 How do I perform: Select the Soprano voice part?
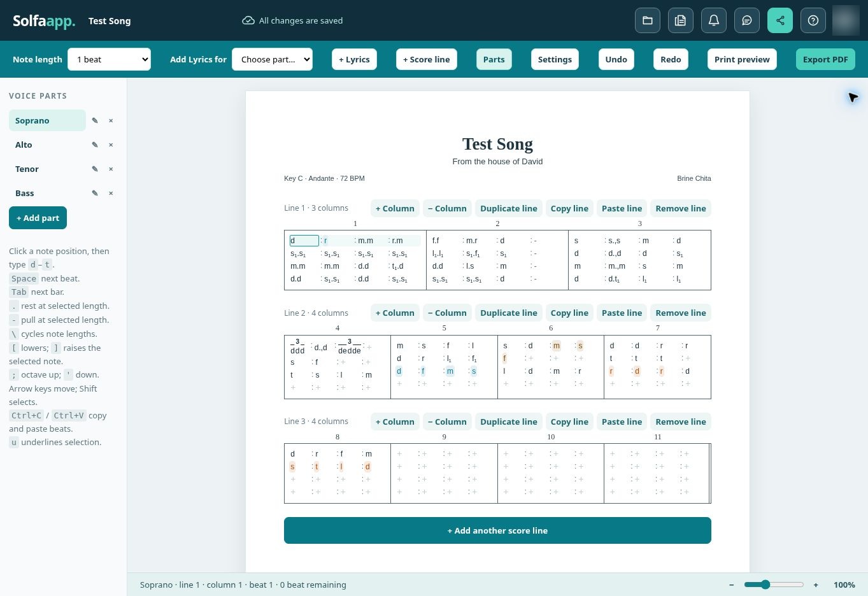tap(47, 120)
